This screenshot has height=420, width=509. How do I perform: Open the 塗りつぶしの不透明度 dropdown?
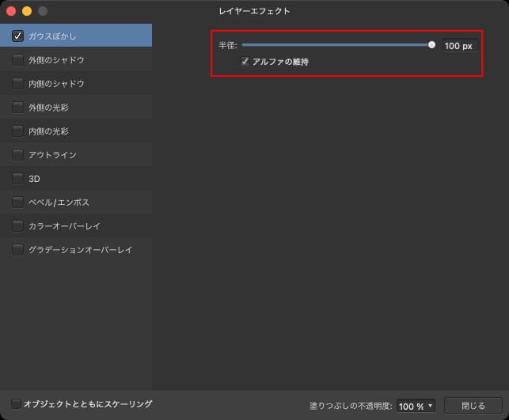(x=416, y=406)
